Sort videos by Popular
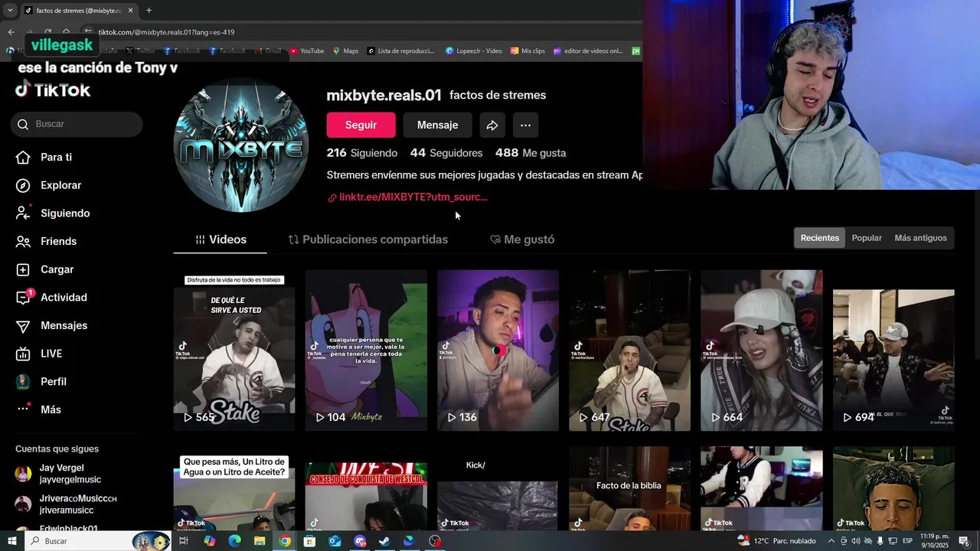The width and height of the screenshot is (980, 551). (867, 238)
